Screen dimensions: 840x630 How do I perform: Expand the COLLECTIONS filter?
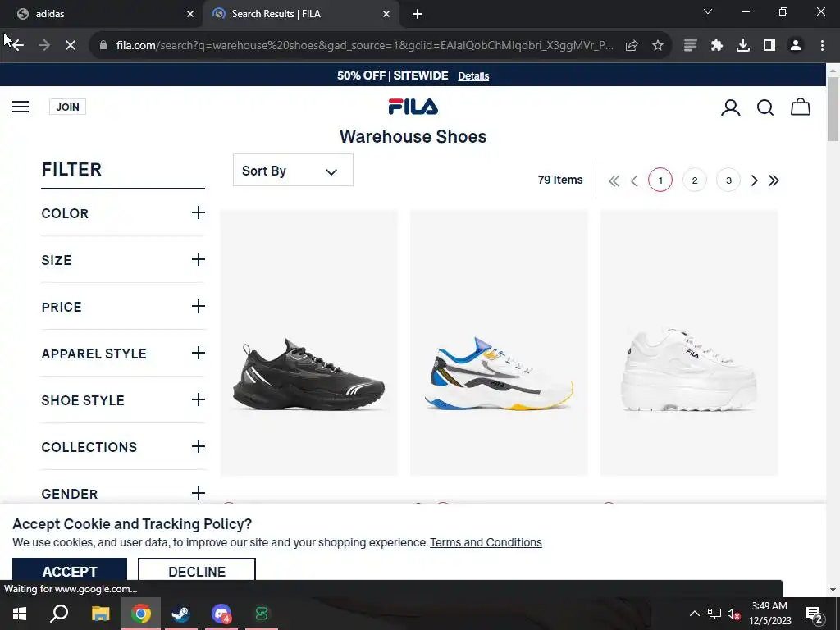123,447
